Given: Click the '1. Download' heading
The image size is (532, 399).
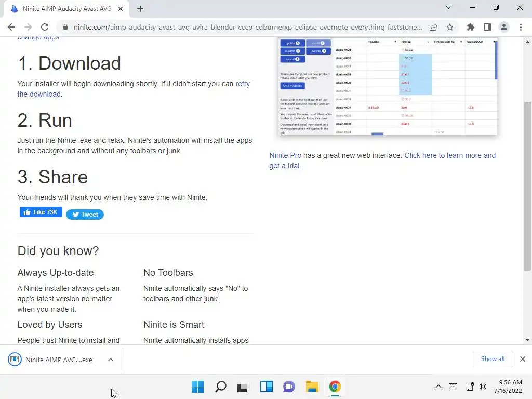Looking at the screenshot, I should point(69,63).
